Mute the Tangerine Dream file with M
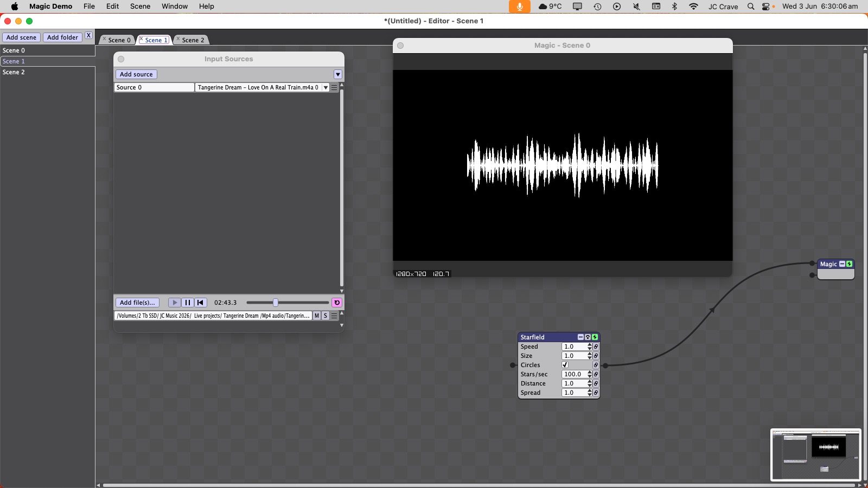 [317, 316]
